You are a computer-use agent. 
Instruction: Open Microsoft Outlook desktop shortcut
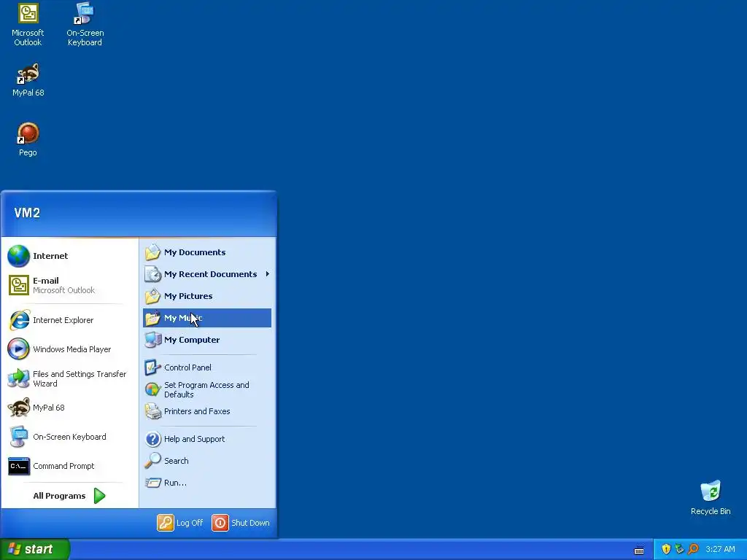tap(28, 25)
